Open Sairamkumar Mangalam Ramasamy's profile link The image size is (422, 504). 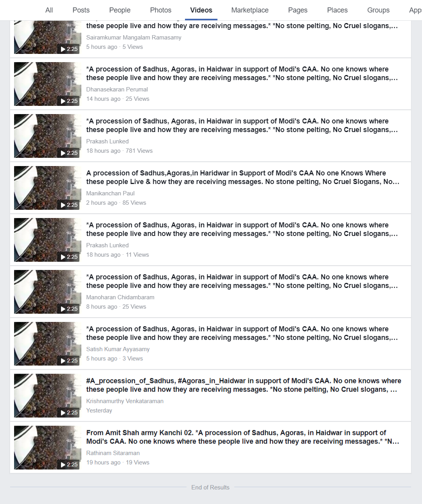pyautogui.click(x=134, y=38)
